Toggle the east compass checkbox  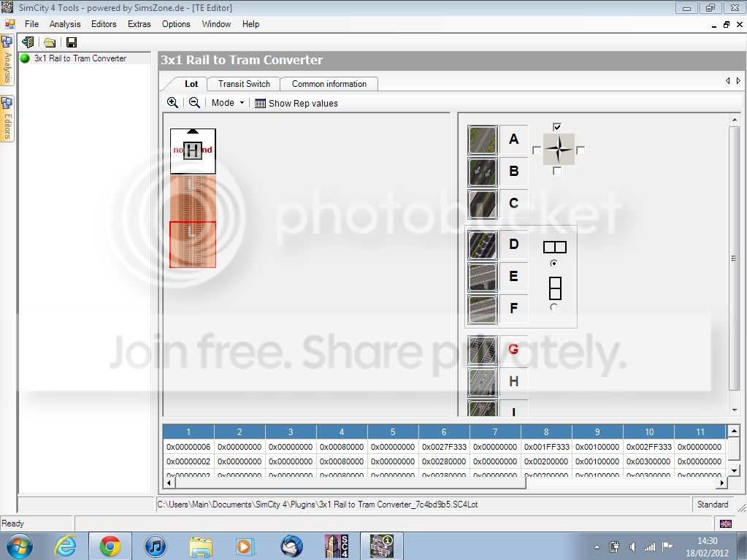(581, 150)
